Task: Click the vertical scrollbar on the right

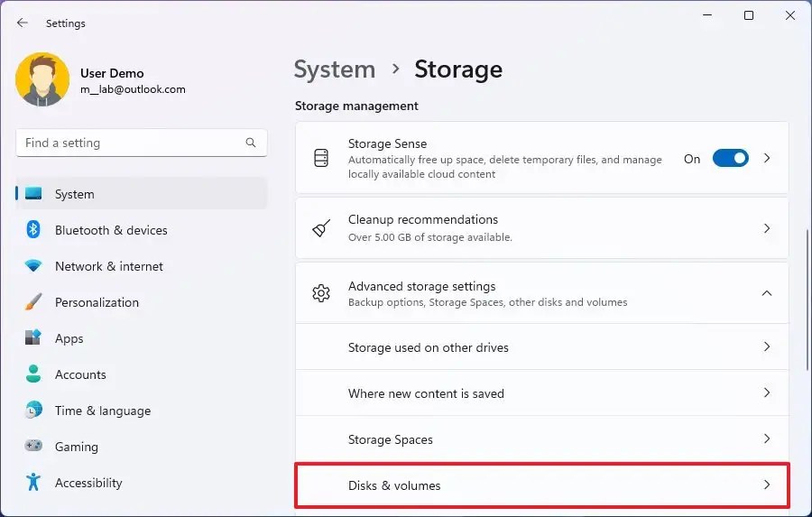Action: point(808,298)
